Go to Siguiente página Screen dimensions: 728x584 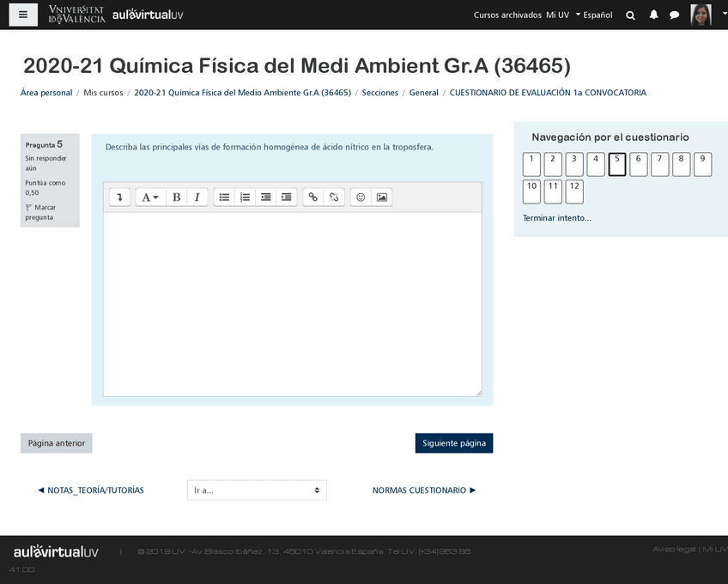point(454,443)
